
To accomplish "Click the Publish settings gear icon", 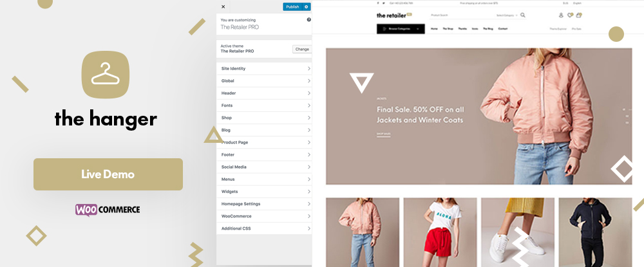I will click(307, 6).
